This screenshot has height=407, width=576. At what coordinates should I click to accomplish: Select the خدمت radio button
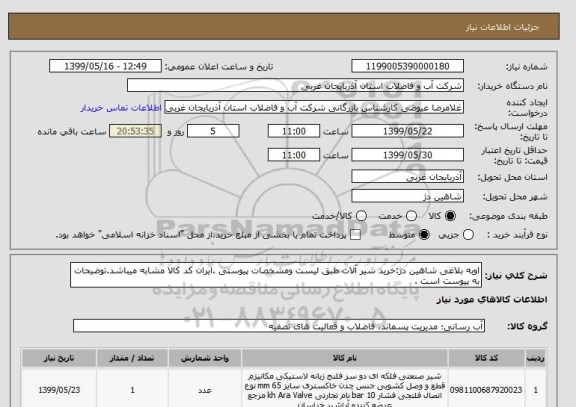(411, 216)
